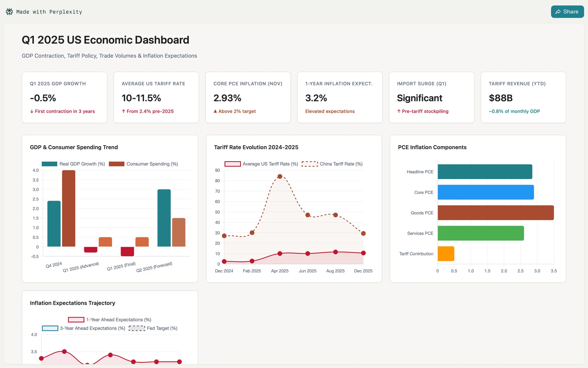Toggle Consumer Spending legend swatch
This screenshot has width=588, height=368.
116,164
